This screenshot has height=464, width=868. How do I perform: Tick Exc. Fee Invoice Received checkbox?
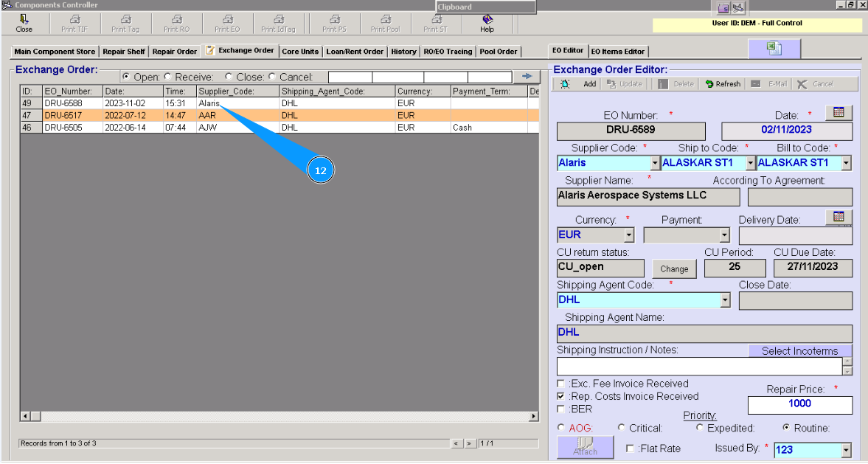point(560,383)
